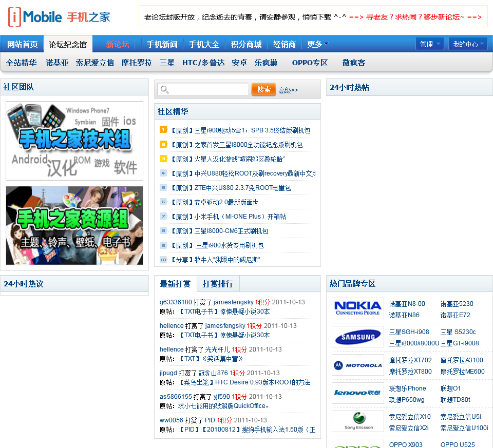493x448 pixels.
Task: Open post ZTE中兴U880 2.3.7免ROOT电量包
Action: pos(231,188)
